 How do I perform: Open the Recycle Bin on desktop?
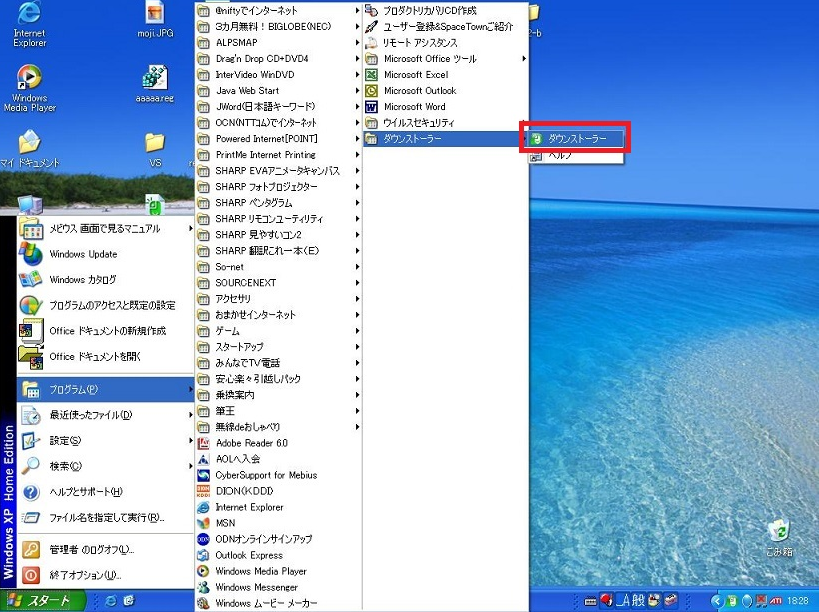(x=778, y=533)
